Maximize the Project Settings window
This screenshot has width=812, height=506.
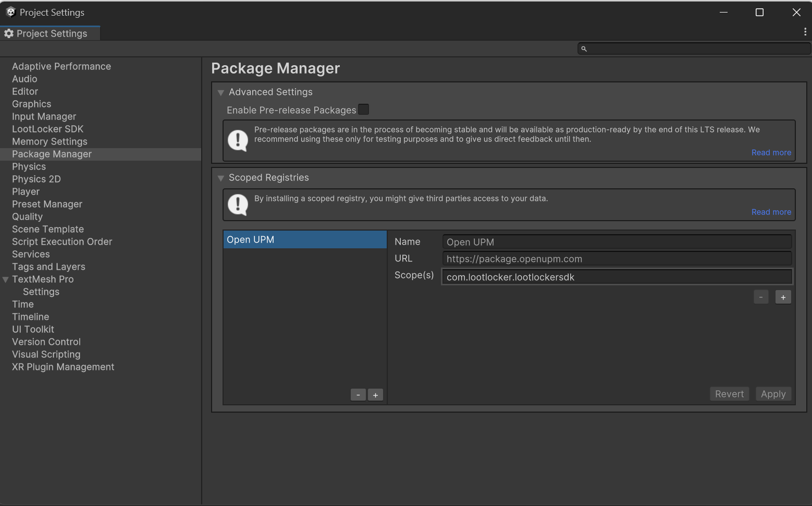point(759,12)
